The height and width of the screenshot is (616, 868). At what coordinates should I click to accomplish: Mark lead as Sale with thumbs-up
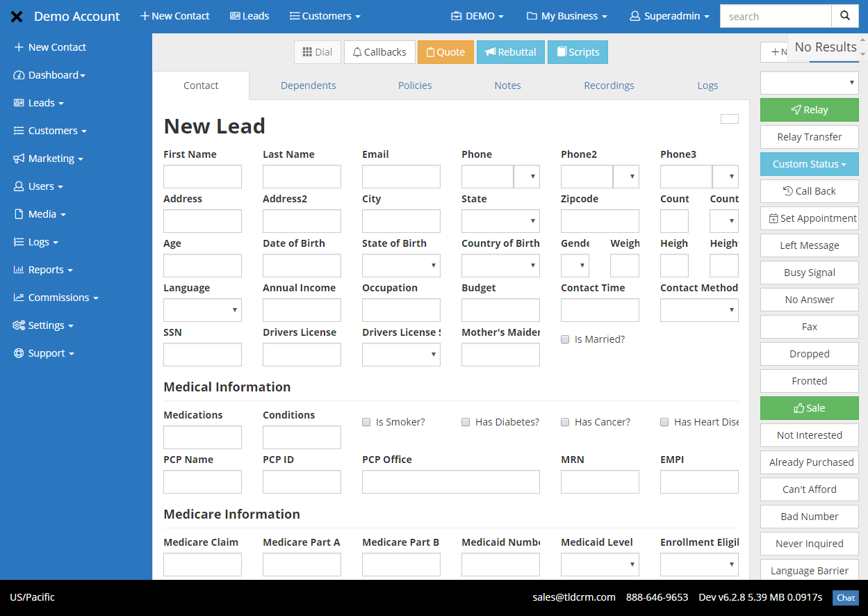[809, 408]
